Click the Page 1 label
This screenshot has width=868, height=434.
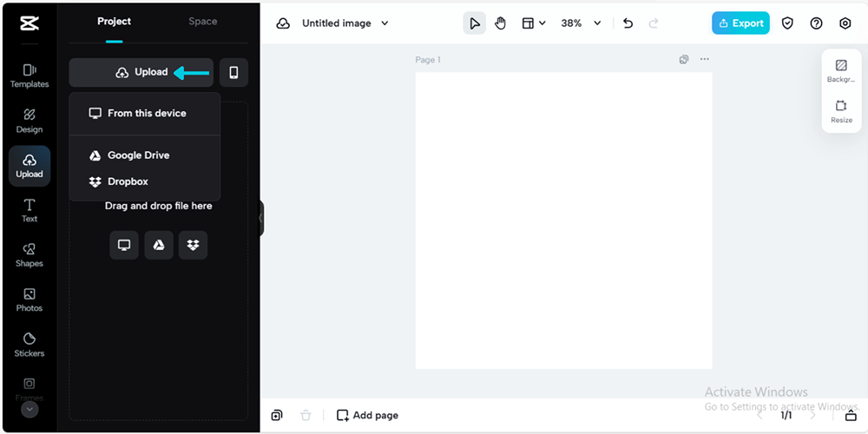click(x=428, y=60)
